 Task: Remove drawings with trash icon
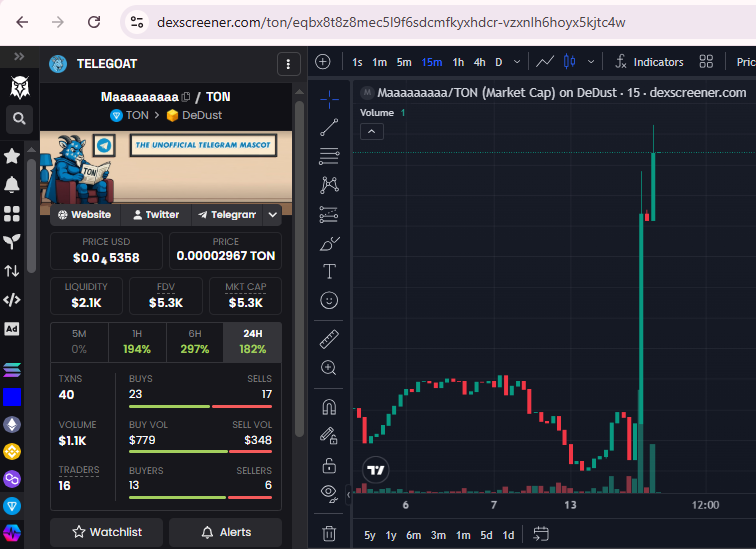pyautogui.click(x=329, y=534)
